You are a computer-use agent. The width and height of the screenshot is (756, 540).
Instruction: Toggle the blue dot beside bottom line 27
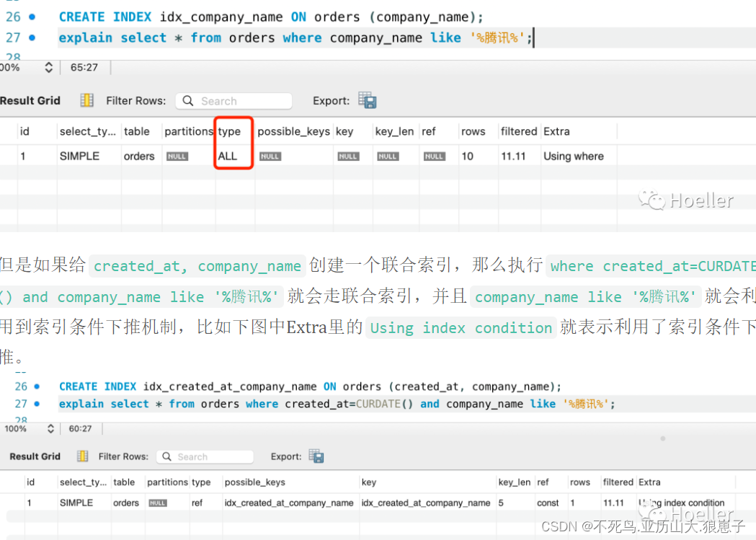[x=35, y=404]
